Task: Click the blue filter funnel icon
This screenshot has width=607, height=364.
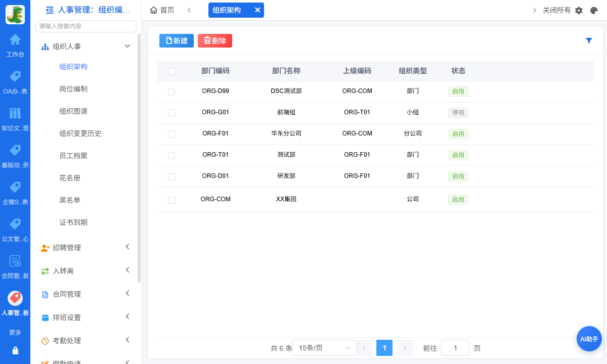Action: [x=589, y=41]
